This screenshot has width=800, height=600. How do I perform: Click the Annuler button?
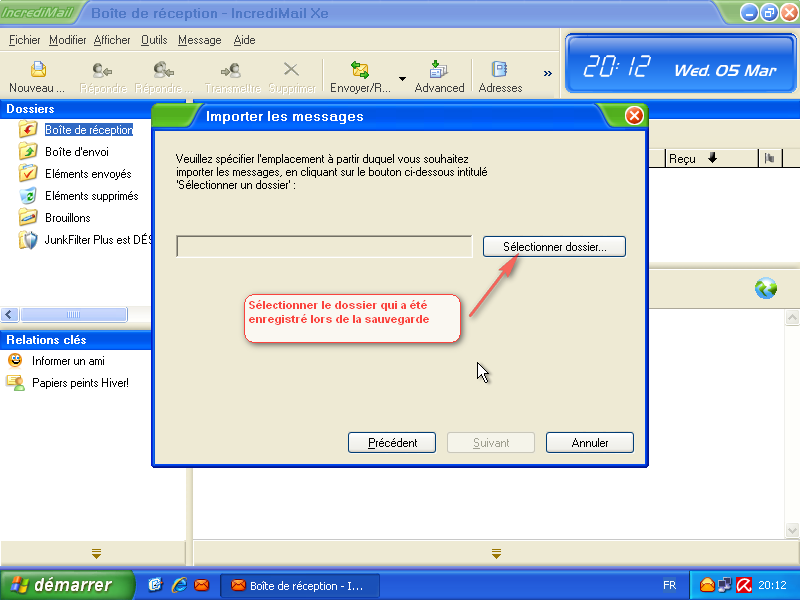pyautogui.click(x=590, y=442)
